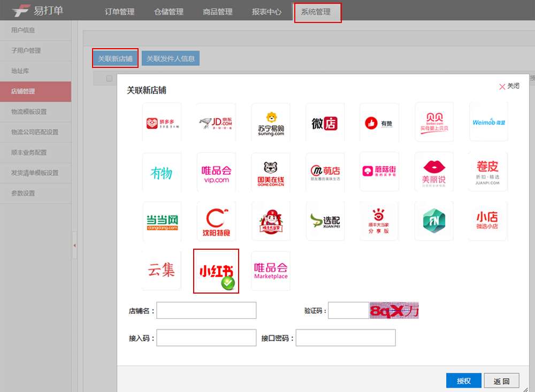Open the 报表中心 top menu

(267, 12)
